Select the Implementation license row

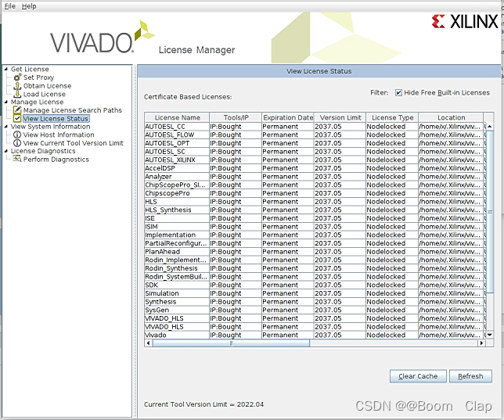click(314, 235)
